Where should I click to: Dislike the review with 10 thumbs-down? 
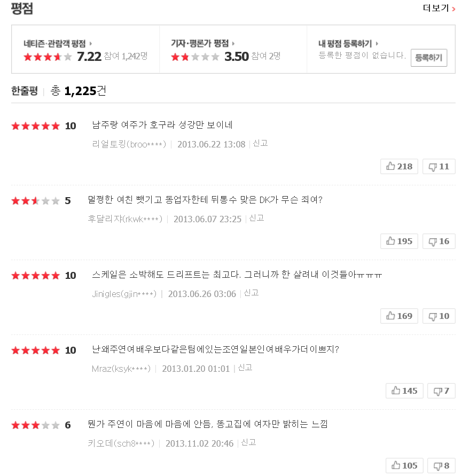[x=438, y=316]
